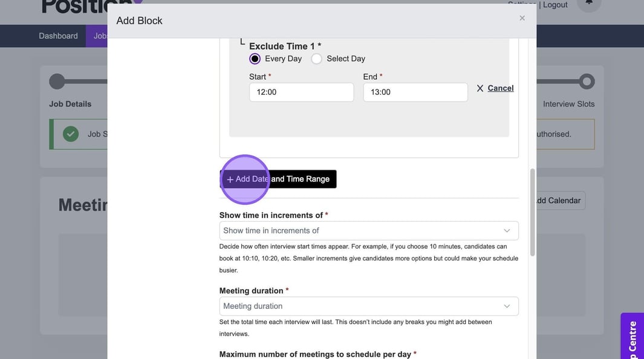Click the Interview Slots step circle

586,82
